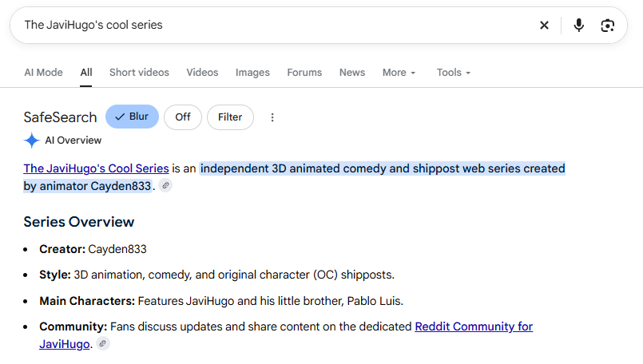Open Google Lens camera search icon
The width and height of the screenshot is (643, 364).
coord(607,26)
